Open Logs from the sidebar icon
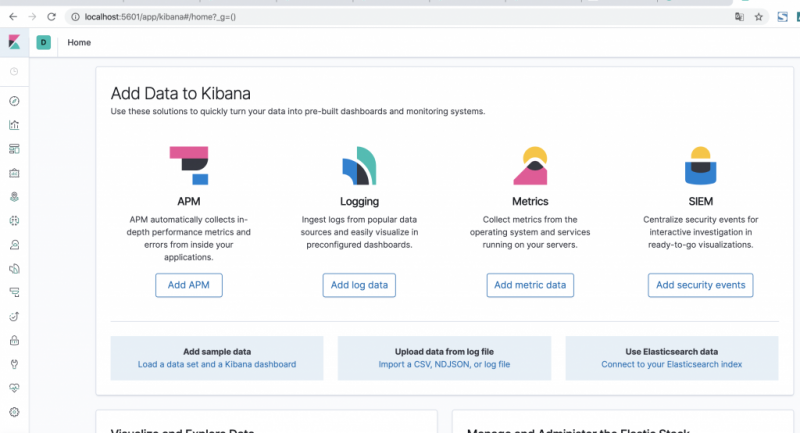This screenshot has width=800, height=433. click(14, 269)
